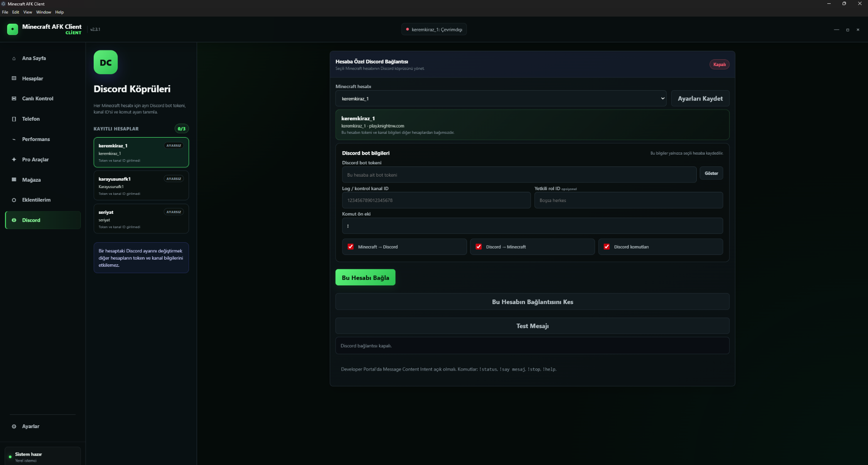The width and height of the screenshot is (868, 465).
Task: Click AYARSIZ badge on karayusunafk1 card
Action: 174,179
